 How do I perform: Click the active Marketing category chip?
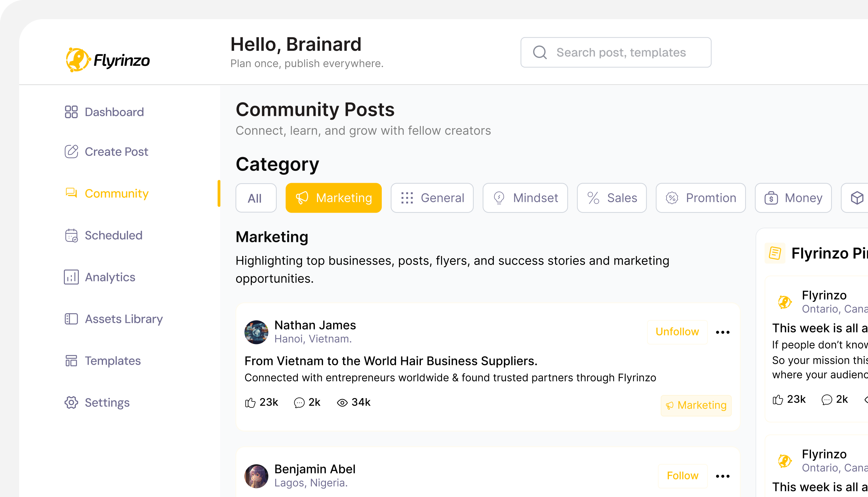333,198
